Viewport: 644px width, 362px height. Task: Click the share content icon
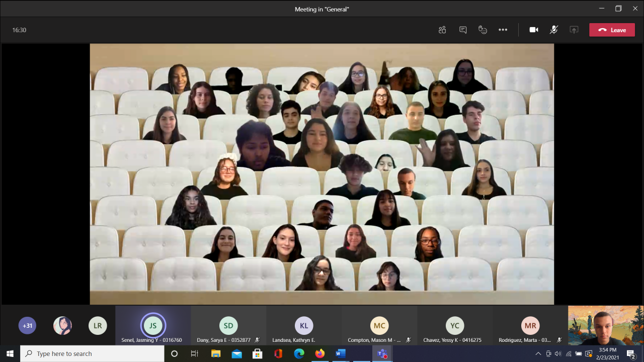click(574, 30)
